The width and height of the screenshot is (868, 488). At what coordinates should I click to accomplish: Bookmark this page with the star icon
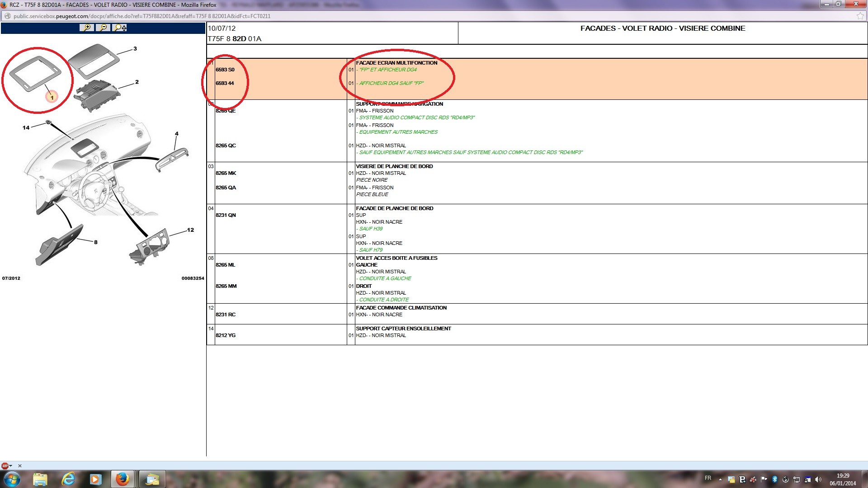(860, 16)
